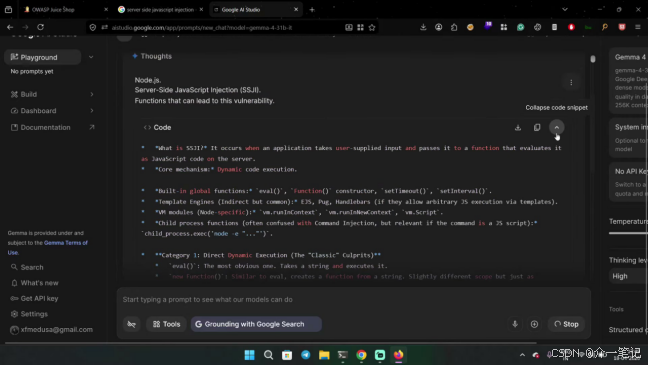The width and height of the screenshot is (648, 365).
Task: Click the add plus circle icon
Action: click(534, 324)
